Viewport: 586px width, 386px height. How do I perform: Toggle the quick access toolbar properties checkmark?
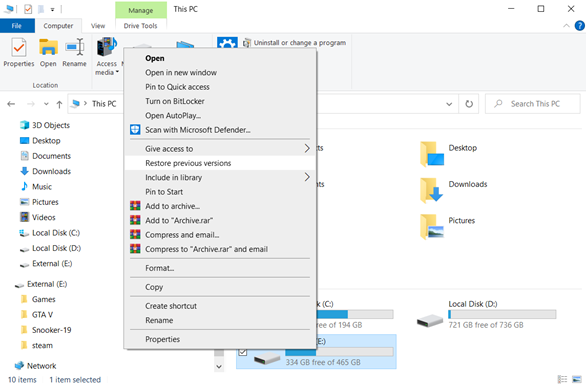click(28, 9)
